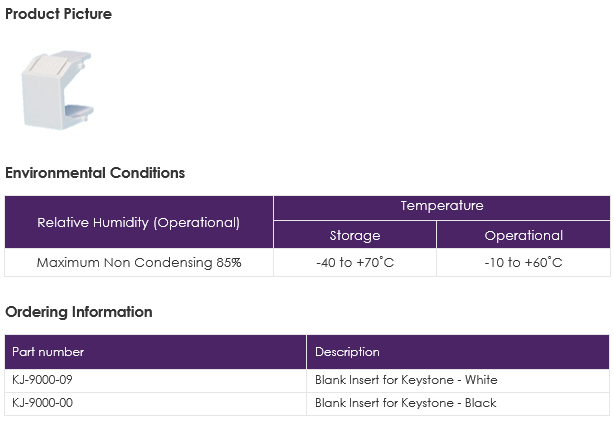The height and width of the screenshot is (427, 614).
Task: Click the -10 to +60°C operational value
Action: pos(524,262)
